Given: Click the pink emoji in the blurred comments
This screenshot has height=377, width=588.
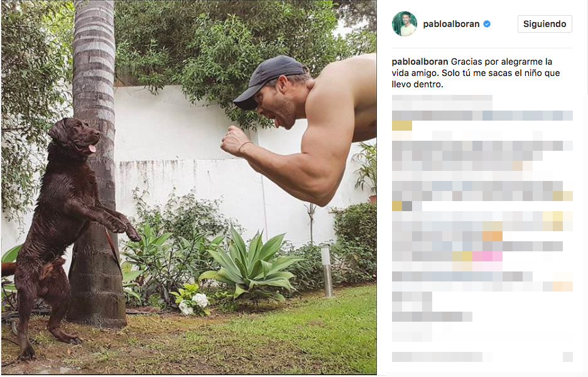Looking at the screenshot, I should [x=487, y=256].
